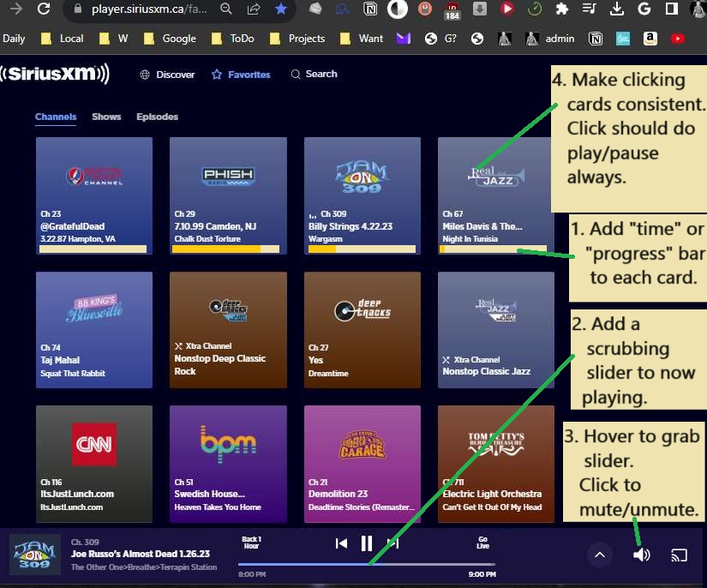
Task: Expand the now playing panel chevron
Action: (x=600, y=555)
